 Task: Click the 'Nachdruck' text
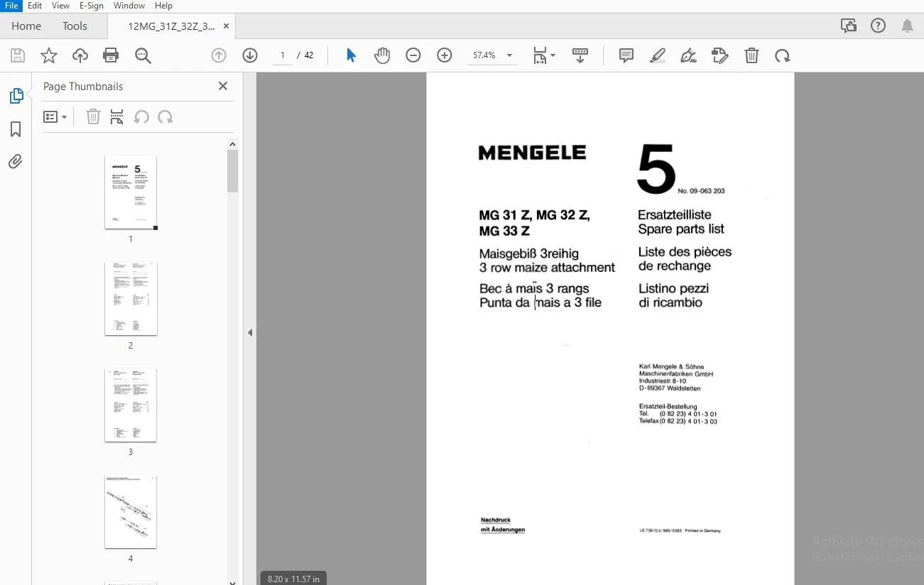[496, 520]
